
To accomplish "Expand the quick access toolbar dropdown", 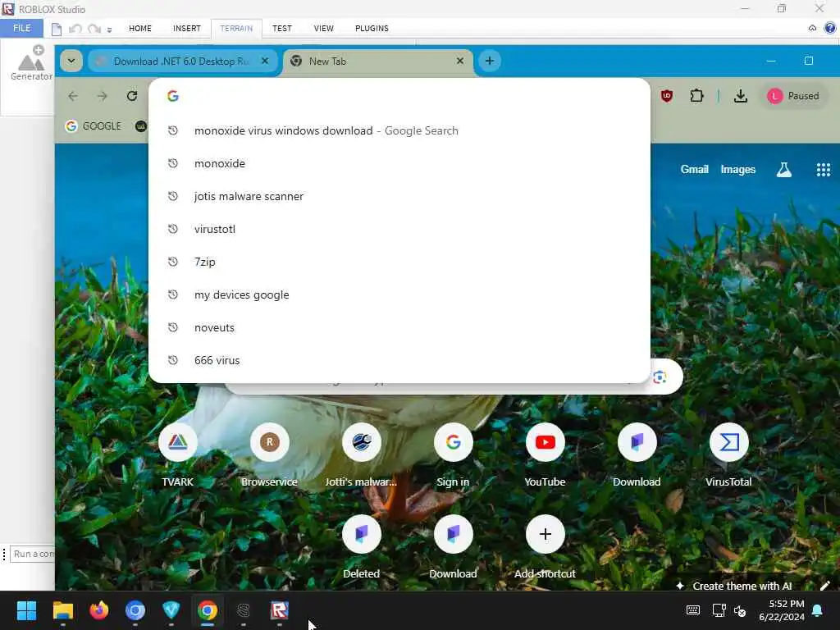I will [109, 30].
